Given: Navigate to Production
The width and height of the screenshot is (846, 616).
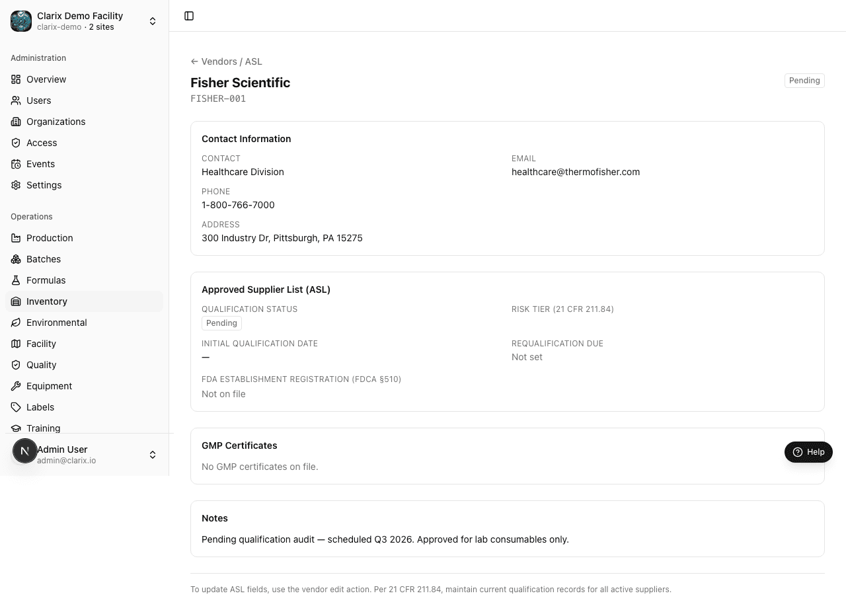Looking at the screenshot, I should click(x=84, y=238).
